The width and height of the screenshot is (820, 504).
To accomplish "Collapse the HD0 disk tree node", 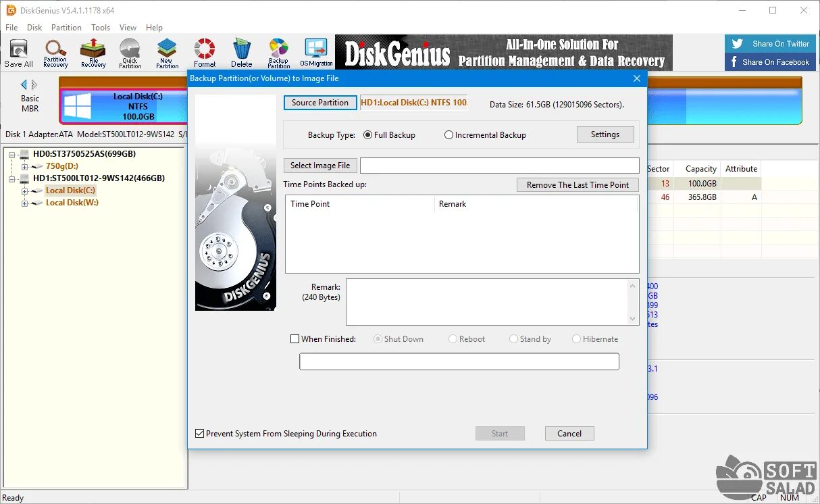I will point(14,154).
